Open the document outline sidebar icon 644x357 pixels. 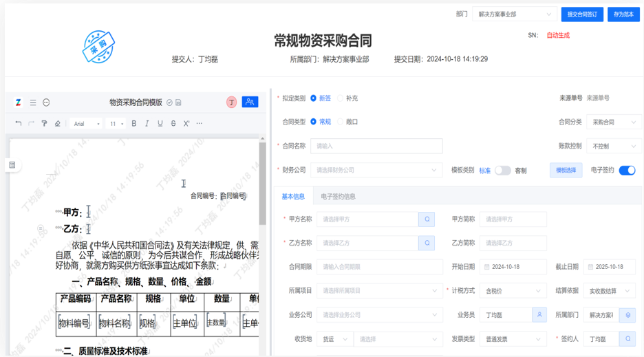coord(12,165)
